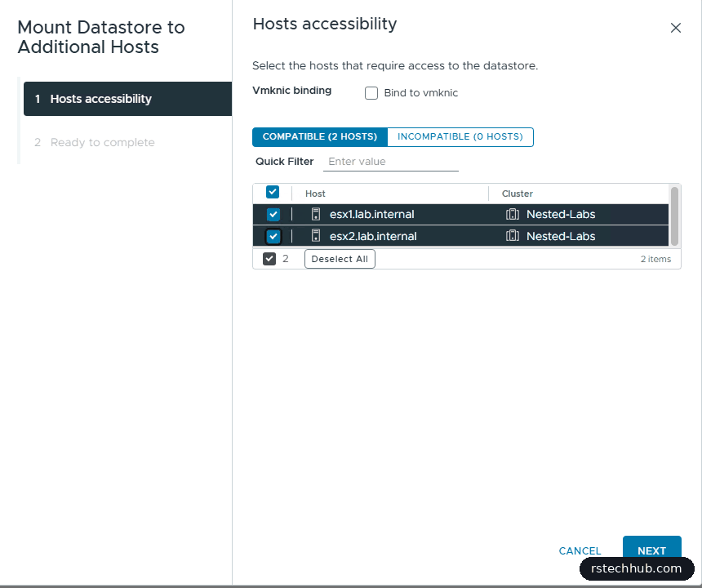
Task: Click Nested-Labs in the esx2 row
Action: point(561,236)
